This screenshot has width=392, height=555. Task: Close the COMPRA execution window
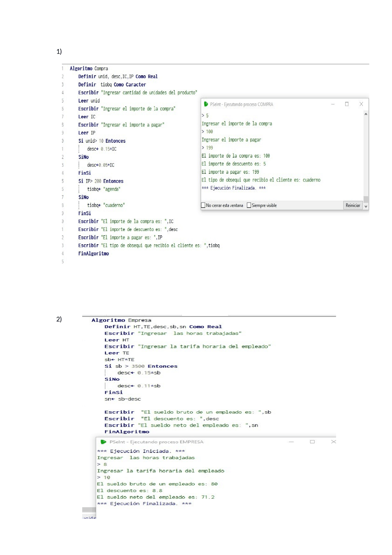361,104
